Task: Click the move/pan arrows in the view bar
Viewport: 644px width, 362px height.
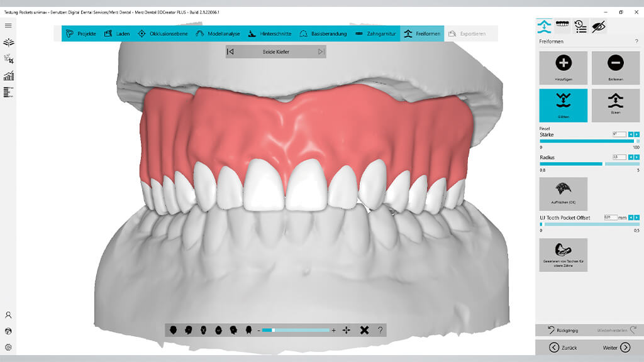Action: [x=347, y=330]
